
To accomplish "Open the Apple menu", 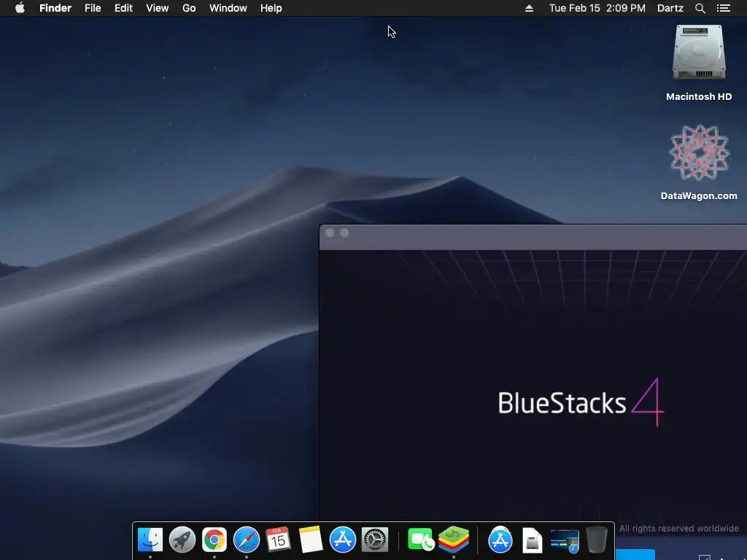I will pyautogui.click(x=20, y=8).
